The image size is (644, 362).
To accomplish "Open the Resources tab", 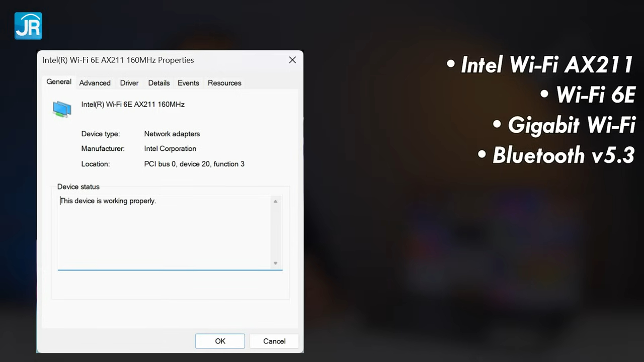I will (224, 82).
